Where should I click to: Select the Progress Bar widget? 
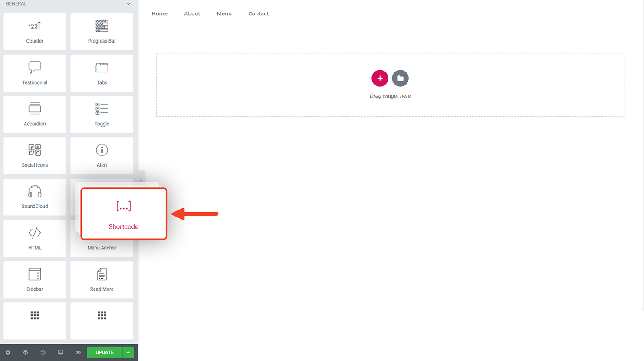(x=102, y=32)
